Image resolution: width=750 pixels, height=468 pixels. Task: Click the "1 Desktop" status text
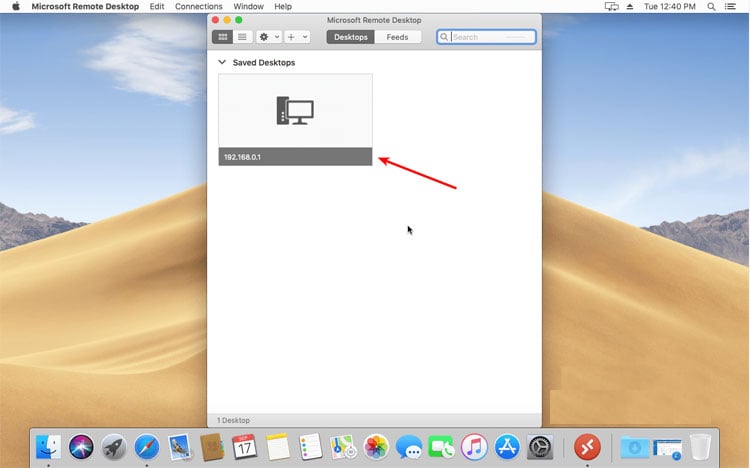tap(233, 420)
